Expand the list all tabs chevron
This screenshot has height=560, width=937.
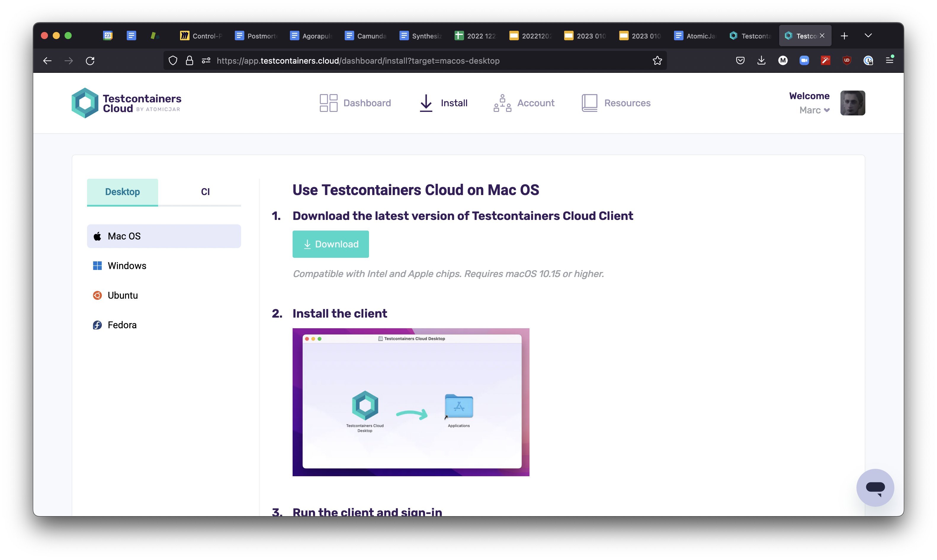point(868,36)
